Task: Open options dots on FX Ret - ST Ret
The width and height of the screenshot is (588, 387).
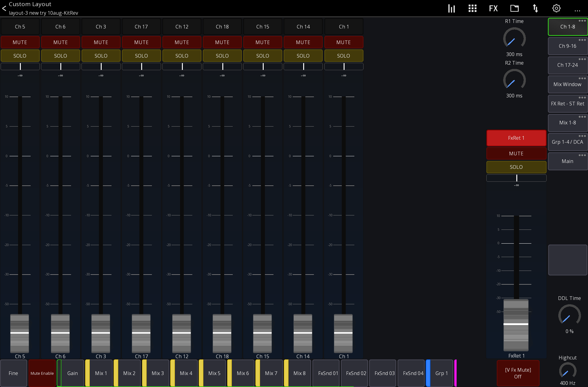Action: coord(582,98)
